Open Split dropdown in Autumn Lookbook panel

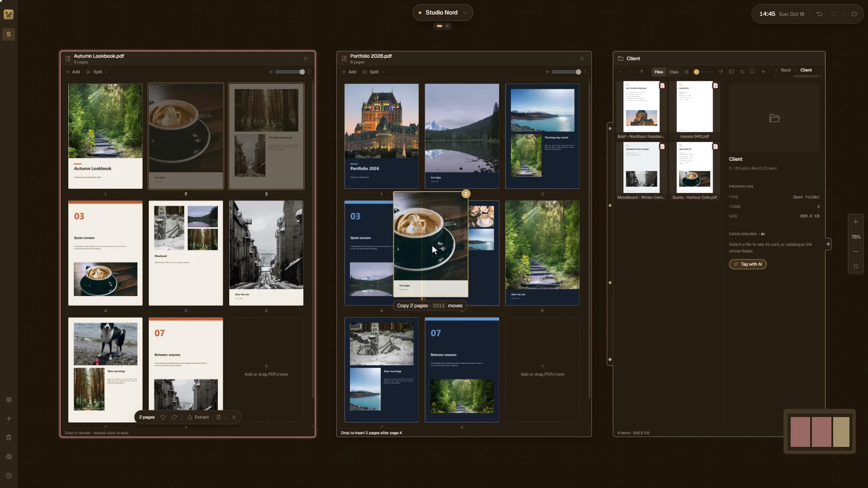tap(97, 72)
